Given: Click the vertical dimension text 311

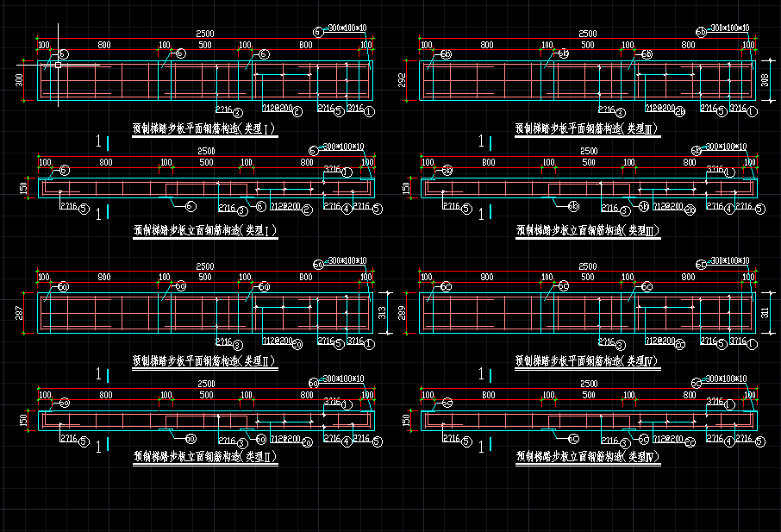Looking at the screenshot, I should [765, 313].
